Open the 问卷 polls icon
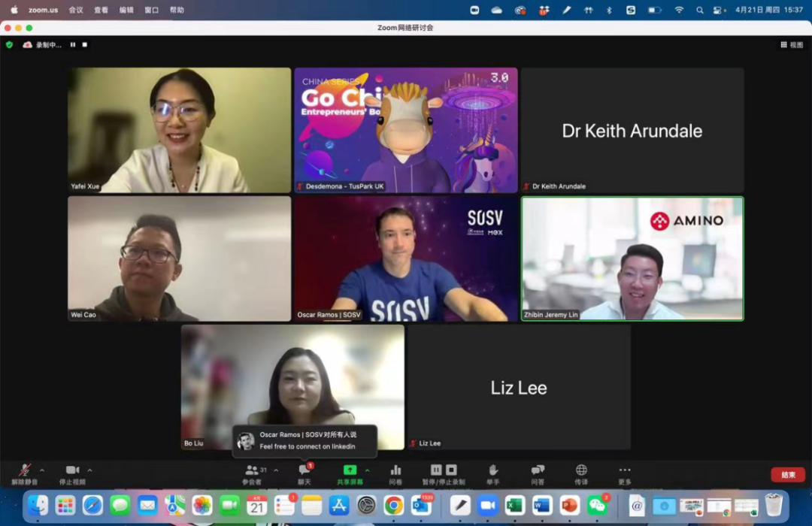 click(x=395, y=470)
